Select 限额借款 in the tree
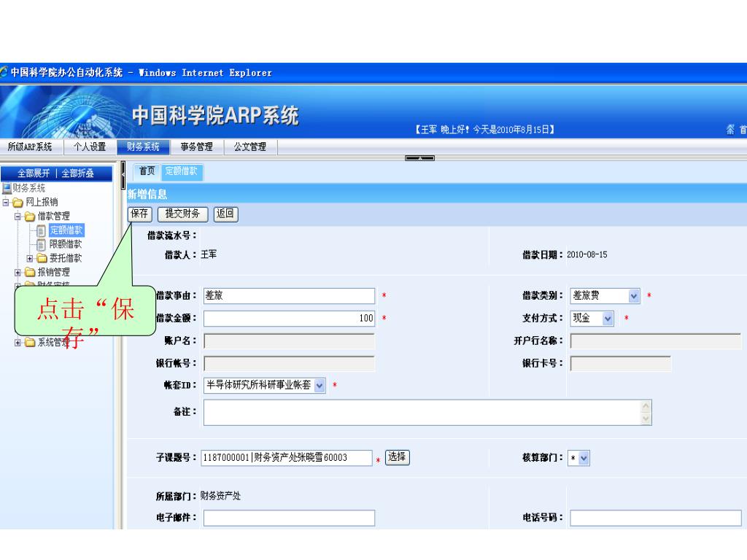This screenshot has height=560, width=747. (66, 244)
